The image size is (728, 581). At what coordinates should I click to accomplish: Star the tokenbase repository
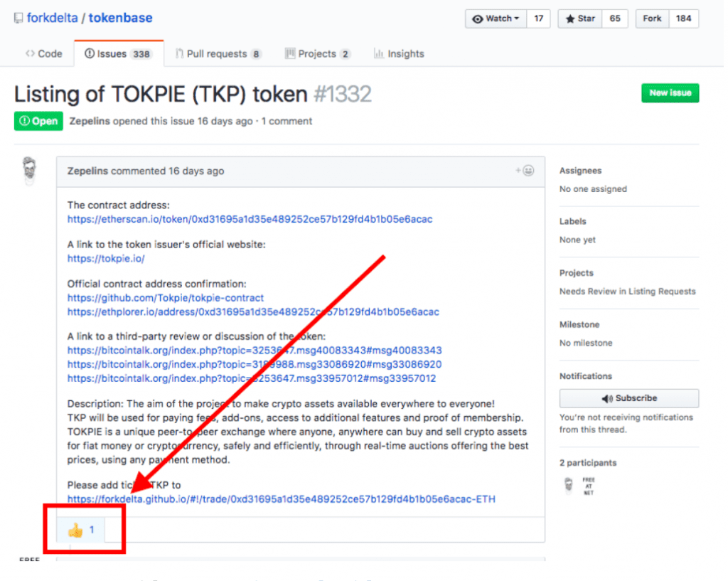[580, 18]
